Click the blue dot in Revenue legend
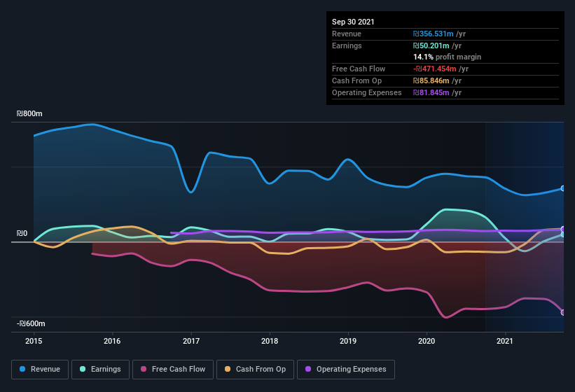 click(x=23, y=369)
